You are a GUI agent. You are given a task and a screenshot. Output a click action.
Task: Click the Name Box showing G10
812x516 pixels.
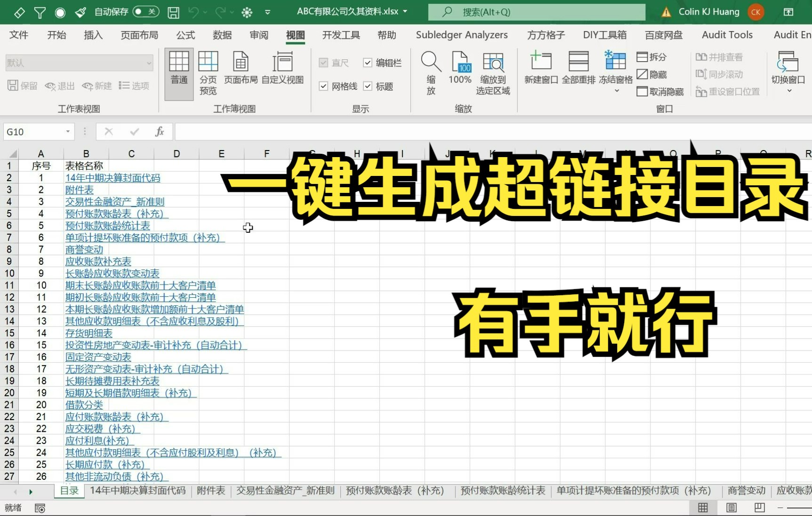pyautogui.click(x=35, y=132)
